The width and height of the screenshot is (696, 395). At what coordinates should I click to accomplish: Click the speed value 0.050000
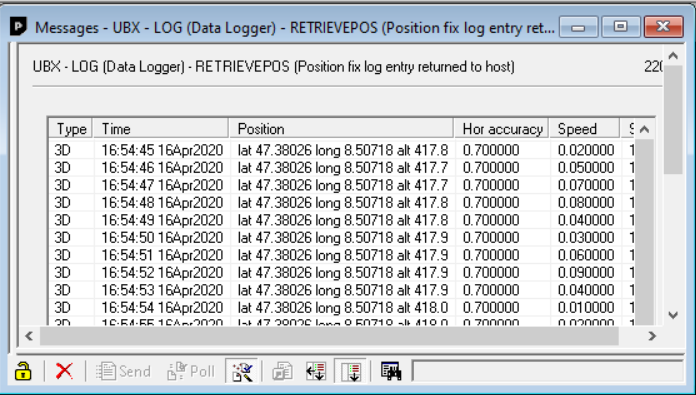586,167
